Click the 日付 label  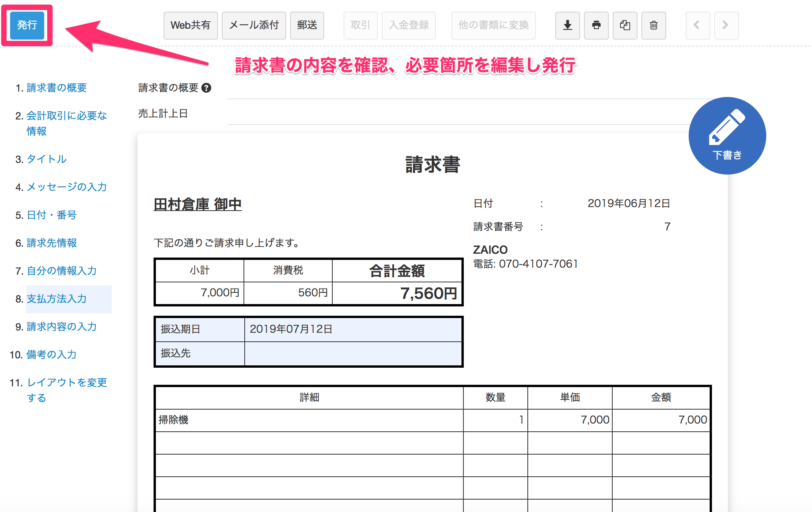click(483, 203)
